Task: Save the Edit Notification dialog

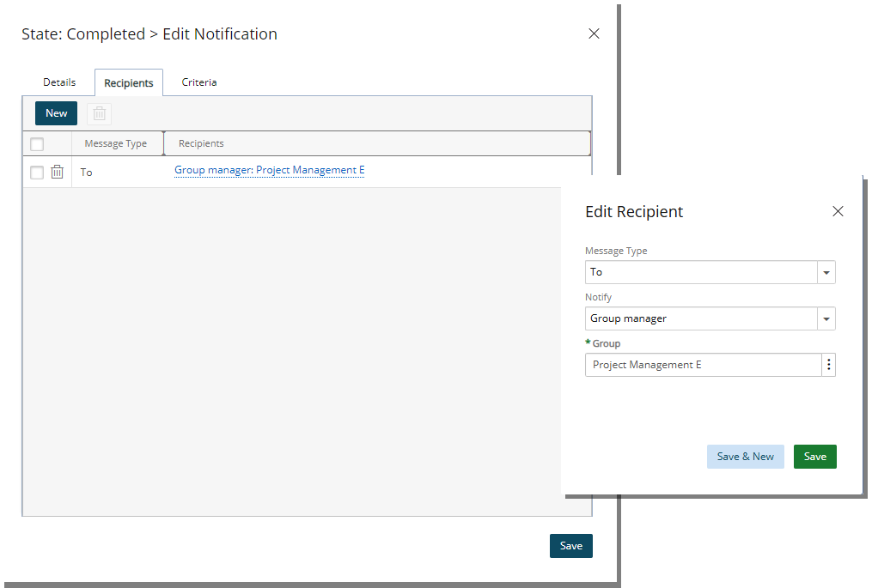Action: coord(571,546)
